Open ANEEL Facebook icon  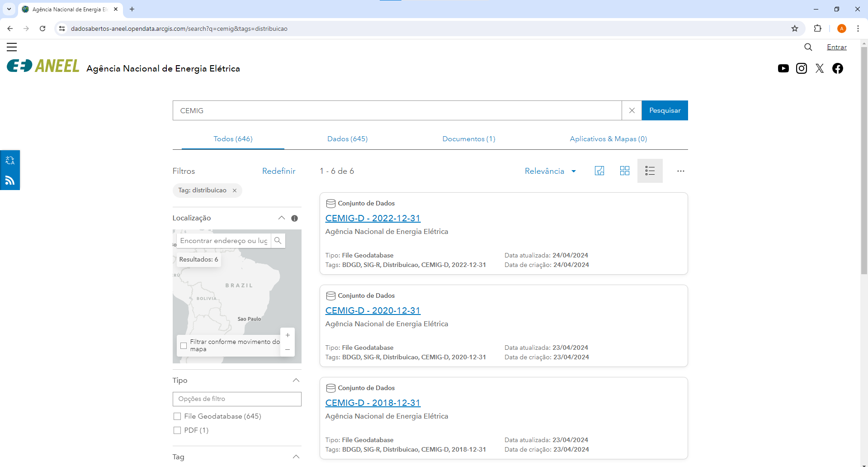(838, 68)
